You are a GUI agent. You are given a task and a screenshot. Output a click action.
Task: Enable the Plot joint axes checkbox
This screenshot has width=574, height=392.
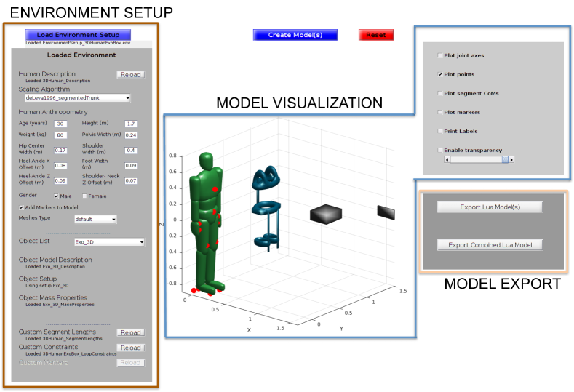439,55
